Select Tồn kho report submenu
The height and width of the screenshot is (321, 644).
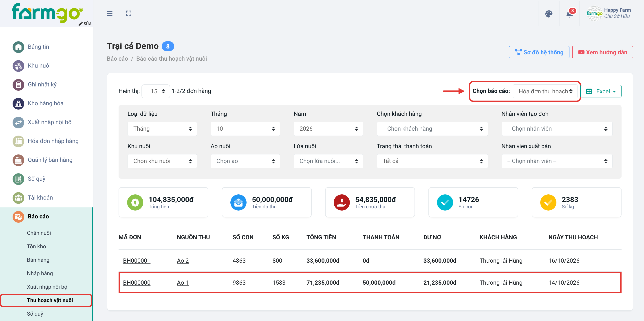pos(37,246)
